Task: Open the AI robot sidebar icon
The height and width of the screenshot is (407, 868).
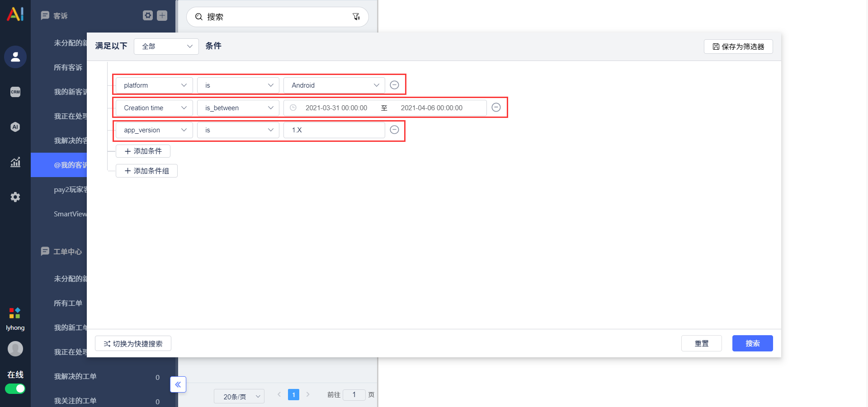Action: (x=15, y=127)
